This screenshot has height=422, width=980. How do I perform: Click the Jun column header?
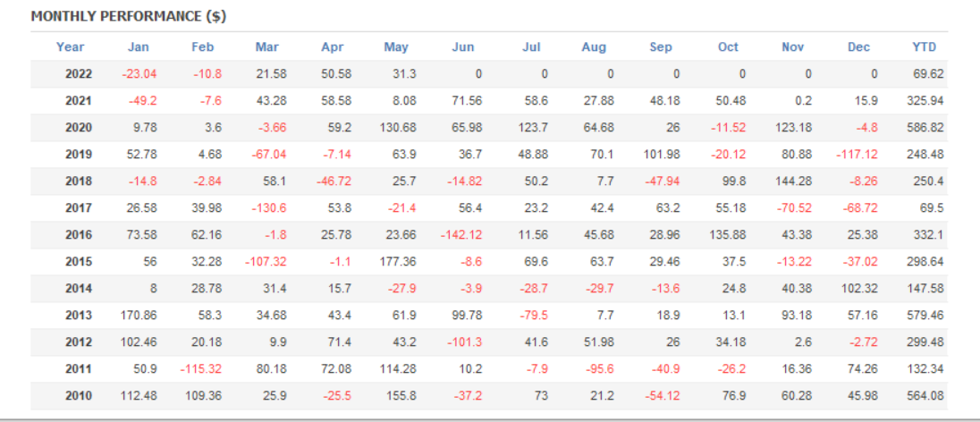463,47
